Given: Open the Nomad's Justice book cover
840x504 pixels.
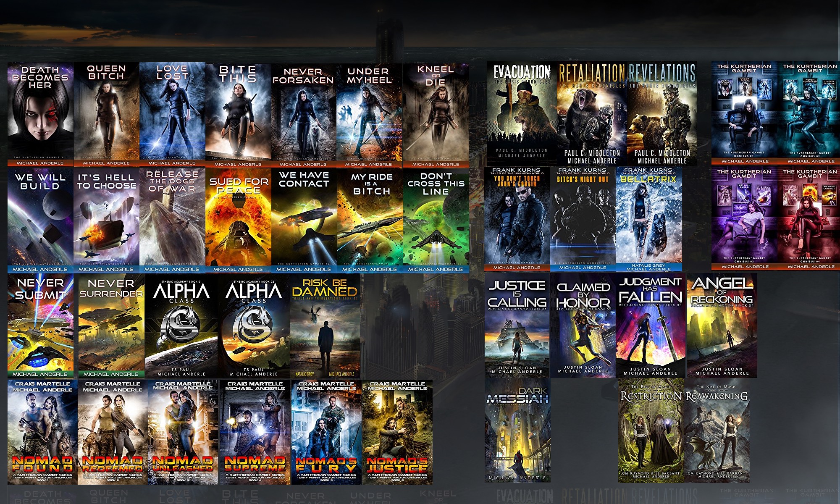Looking at the screenshot, I should pos(397,432).
